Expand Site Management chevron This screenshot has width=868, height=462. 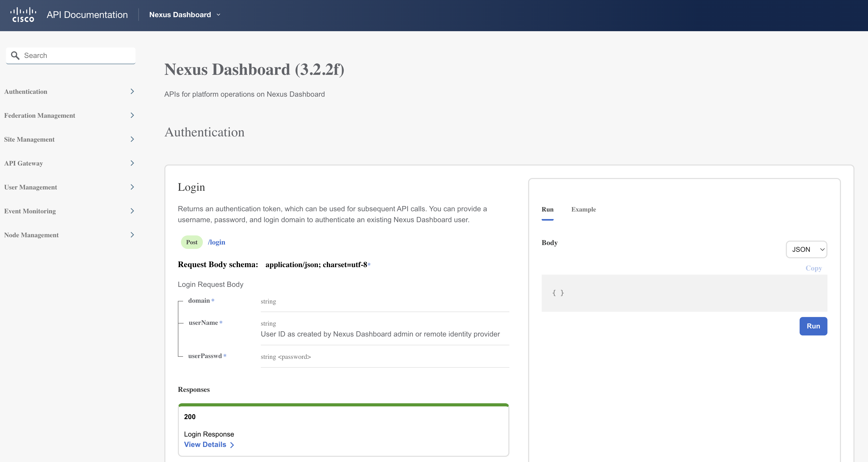click(x=132, y=140)
